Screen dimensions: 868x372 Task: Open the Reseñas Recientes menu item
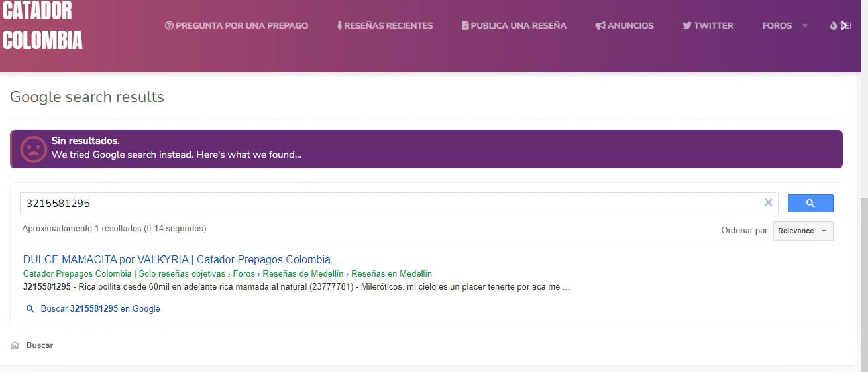point(385,26)
